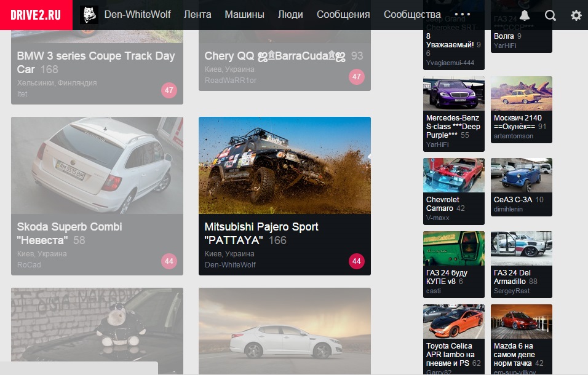Open the Chery QQ BarraCuda title
This screenshot has height=375, width=588.
coord(275,56)
